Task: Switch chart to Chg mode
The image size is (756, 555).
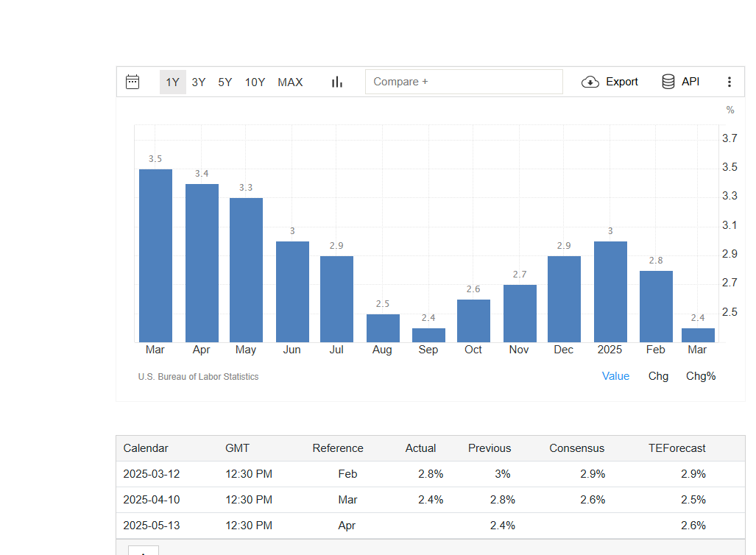Action: click(x=658, y=376)
